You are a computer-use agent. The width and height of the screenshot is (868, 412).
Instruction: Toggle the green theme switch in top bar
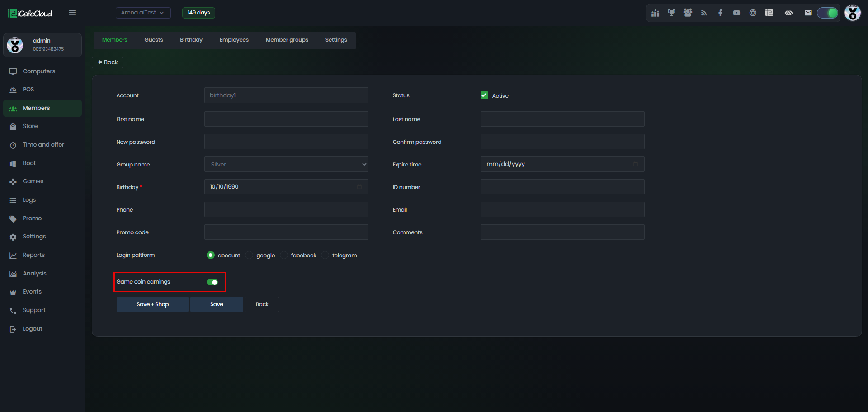point(828,13)
